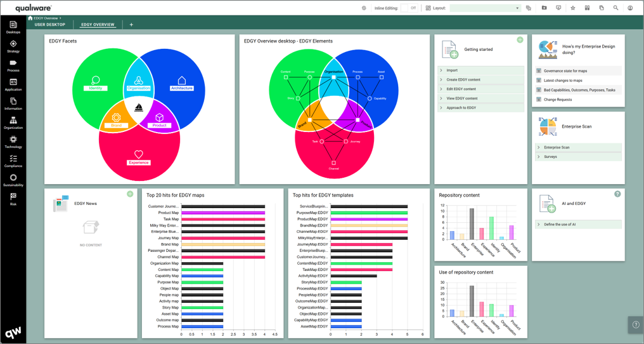This screenshot has width=644, height=344.
Task: Click the PurposeMap:EDGY green bar
Action: click(x=369, y=213)
